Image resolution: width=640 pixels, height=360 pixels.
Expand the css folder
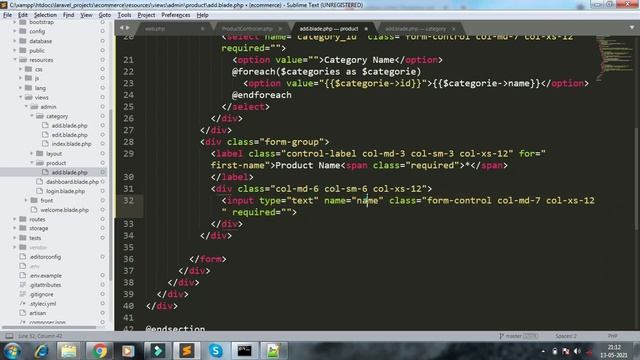coord(20,69)
